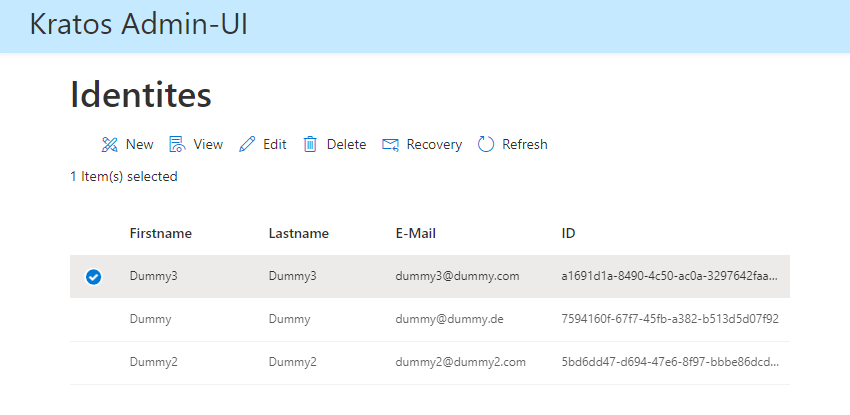Click the Kratos Admin-UI header title
This screenshot has height=415, width=850.
[x=138, y=24]
